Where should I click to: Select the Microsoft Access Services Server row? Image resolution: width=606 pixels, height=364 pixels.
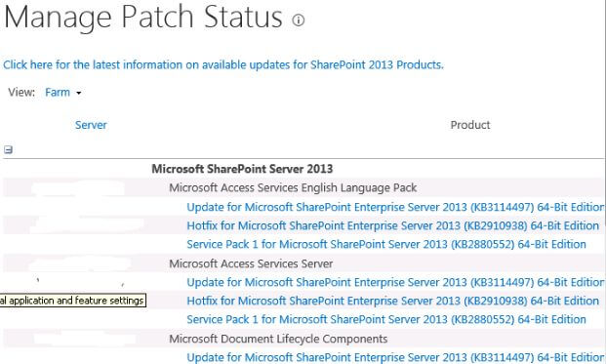coord(251,263)
